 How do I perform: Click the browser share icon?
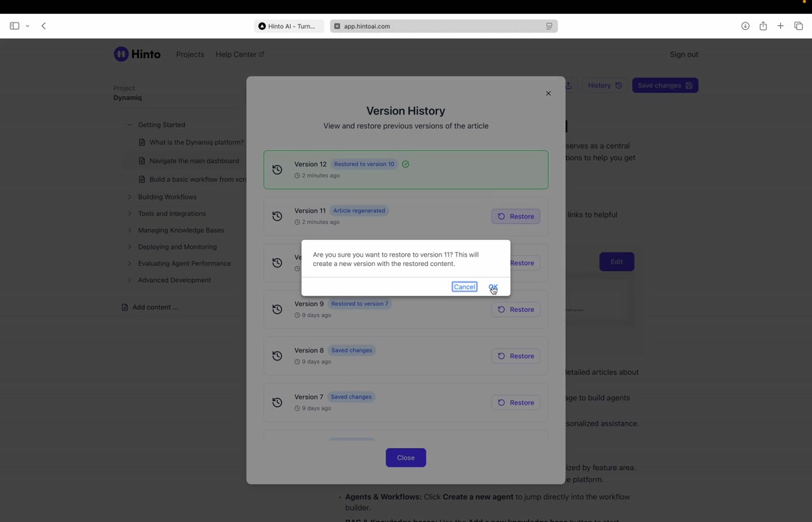pyautogui.click(x=763, y=26)
